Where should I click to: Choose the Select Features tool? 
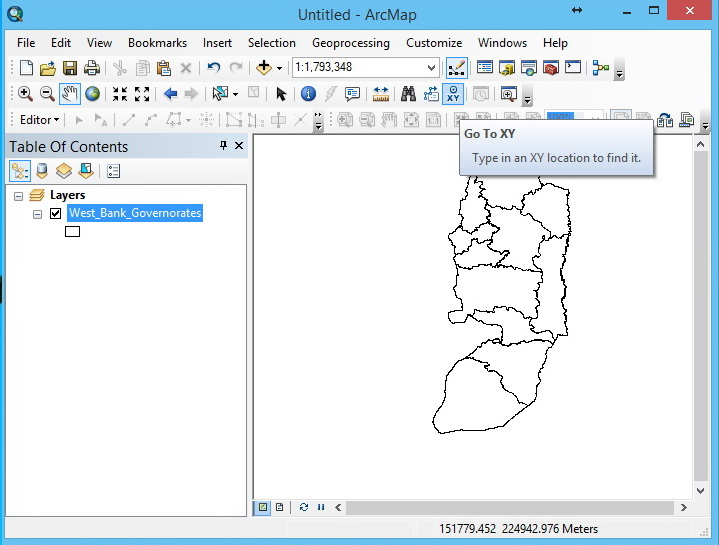[220, 94]
